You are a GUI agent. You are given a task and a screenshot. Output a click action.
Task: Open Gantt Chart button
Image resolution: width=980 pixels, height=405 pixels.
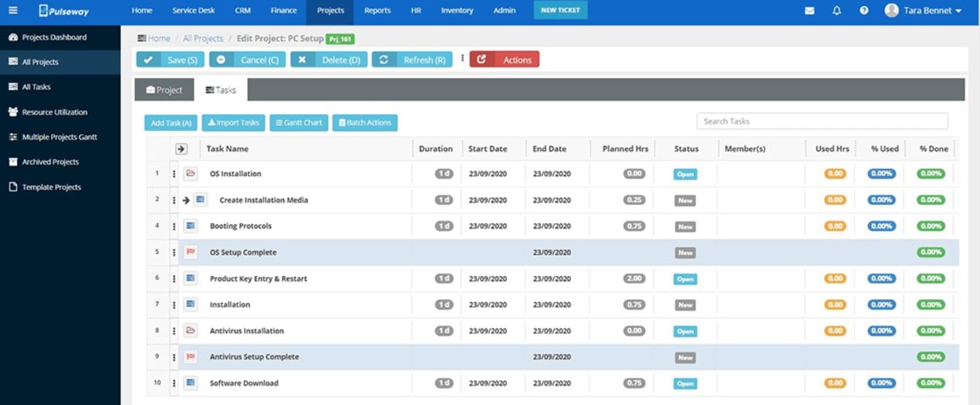[x=299, y=123]
